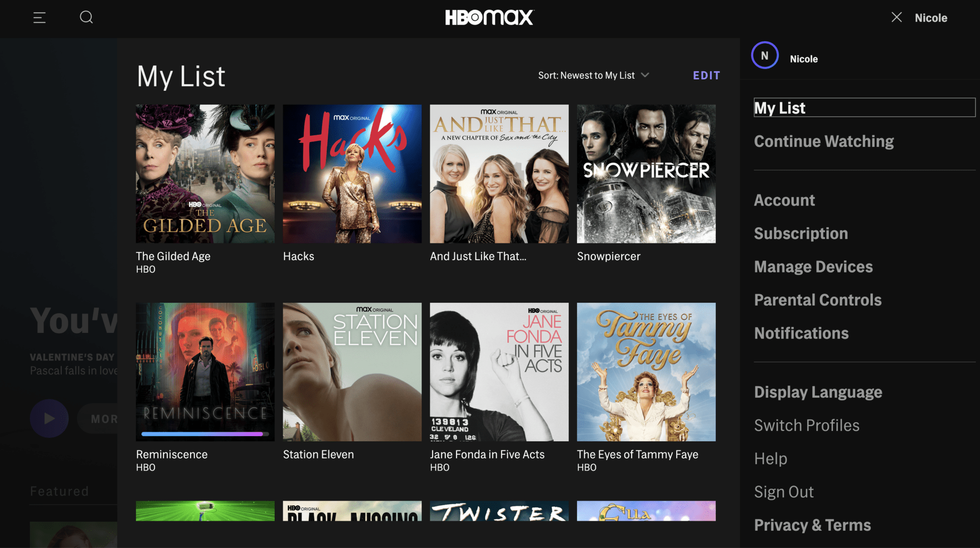Click the HBO Max logo
The image size is (980, 548).
(490, 18)
